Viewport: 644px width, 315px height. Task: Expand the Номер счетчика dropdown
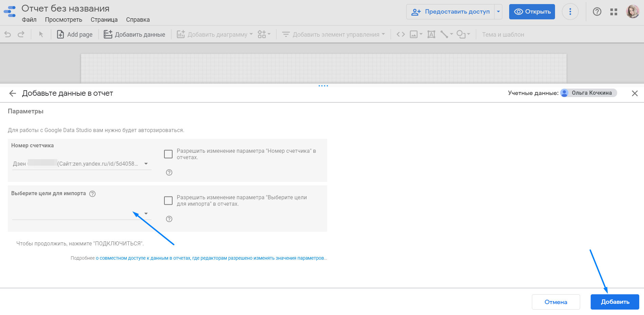pyautogui.click(x=146, y=164)
